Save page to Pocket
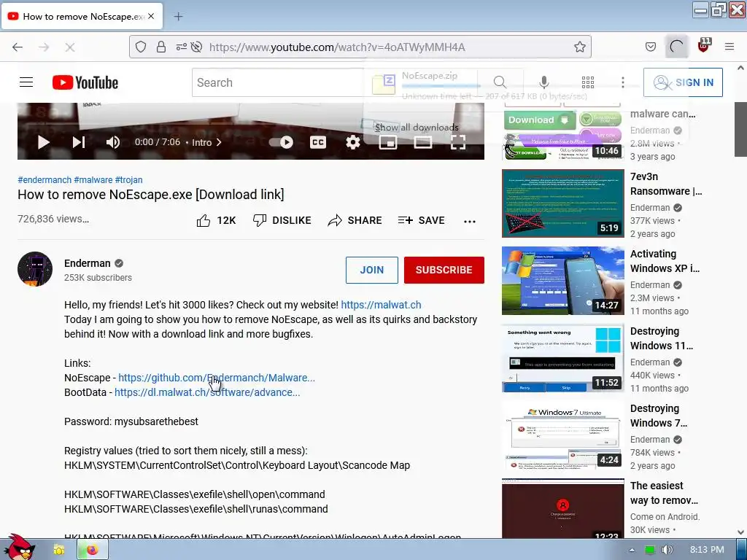 650,47
